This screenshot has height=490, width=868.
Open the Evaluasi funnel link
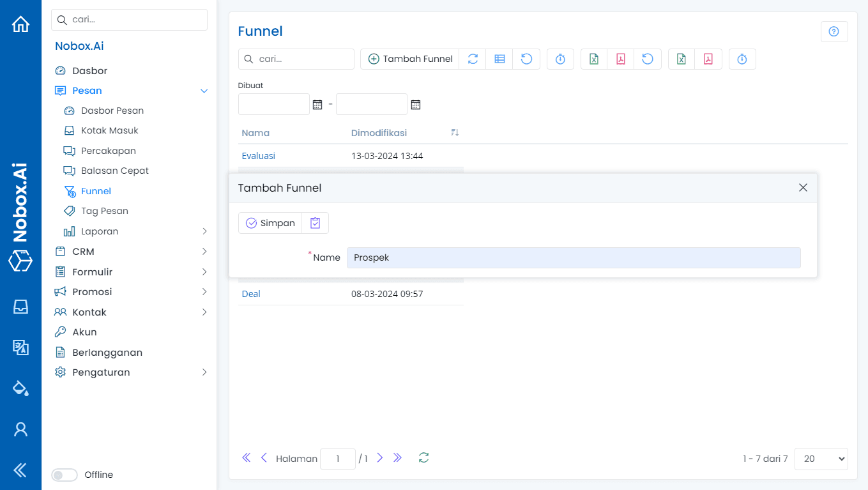coord(258,155)
